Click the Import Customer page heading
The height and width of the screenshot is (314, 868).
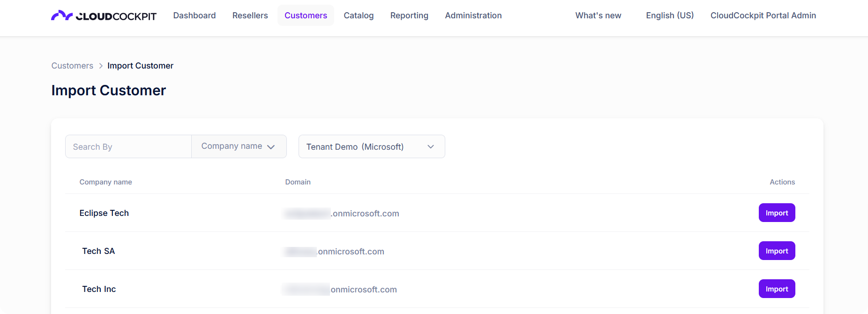(109, 90)
